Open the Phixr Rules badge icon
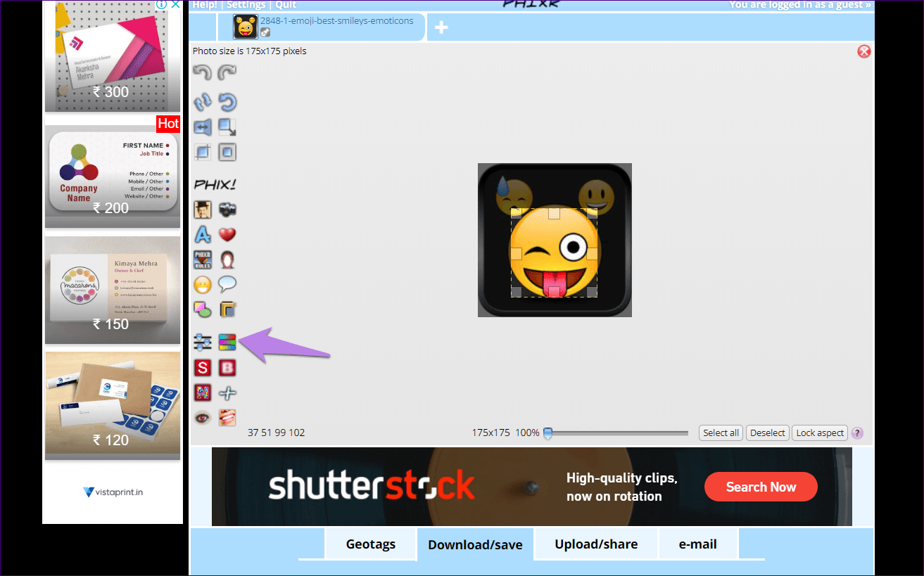924x576 pixels. (x=203, y=260)
